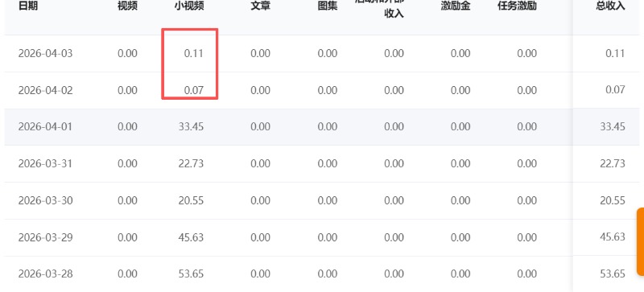This screenshot has width=644, height=292.
Task: Click the 激励金 value for 2026-03-31
Action: 460,163
